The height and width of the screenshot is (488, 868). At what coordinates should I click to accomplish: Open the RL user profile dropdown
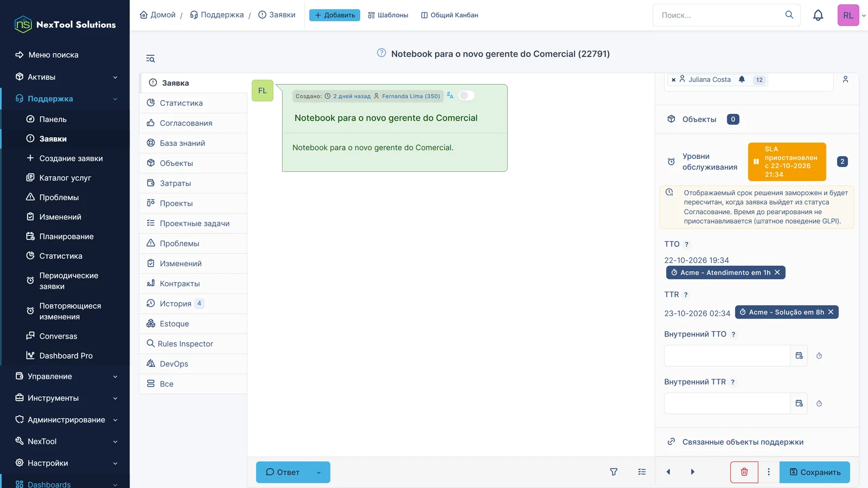click(851, 15)
